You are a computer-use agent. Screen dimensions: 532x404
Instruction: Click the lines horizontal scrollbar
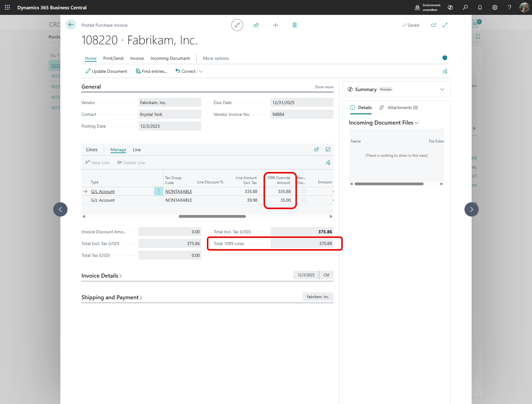(212, 216)
